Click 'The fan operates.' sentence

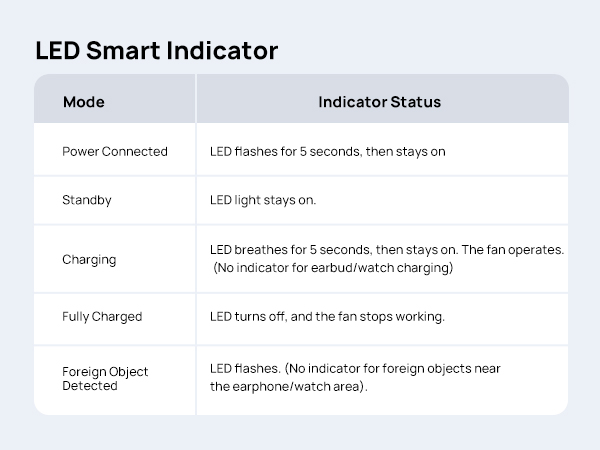click(x=513, y=250)
